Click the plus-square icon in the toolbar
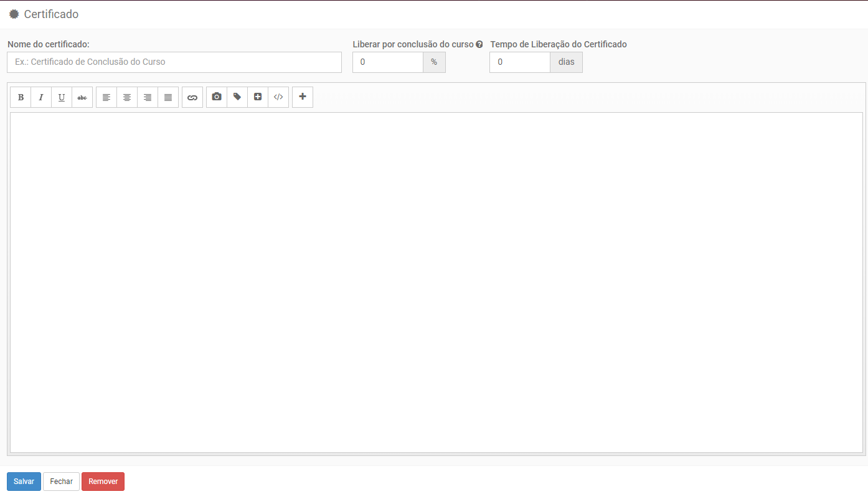Viewport: 868px width, 494px height. coord(258,97)
